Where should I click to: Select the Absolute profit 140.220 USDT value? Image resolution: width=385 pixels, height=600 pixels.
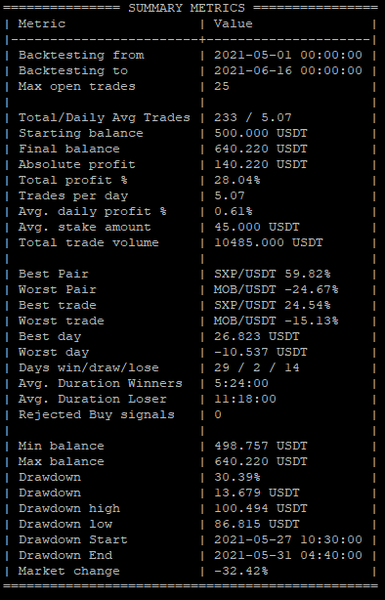coord(261,165)
